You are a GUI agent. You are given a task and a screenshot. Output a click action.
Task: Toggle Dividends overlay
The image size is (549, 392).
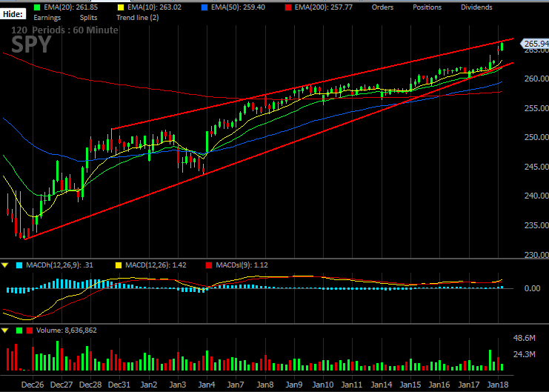476,7
